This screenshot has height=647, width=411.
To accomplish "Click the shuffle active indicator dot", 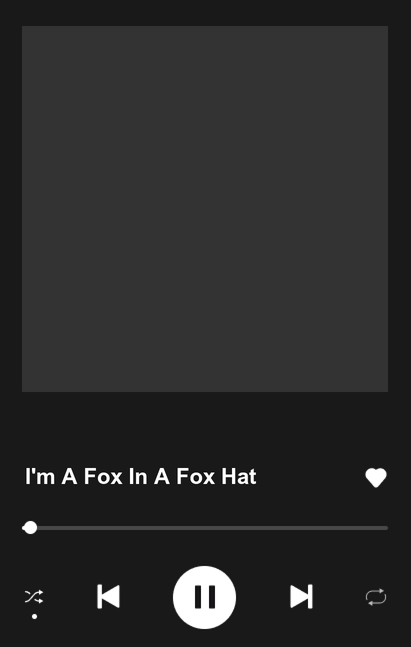I will [35, 616].
